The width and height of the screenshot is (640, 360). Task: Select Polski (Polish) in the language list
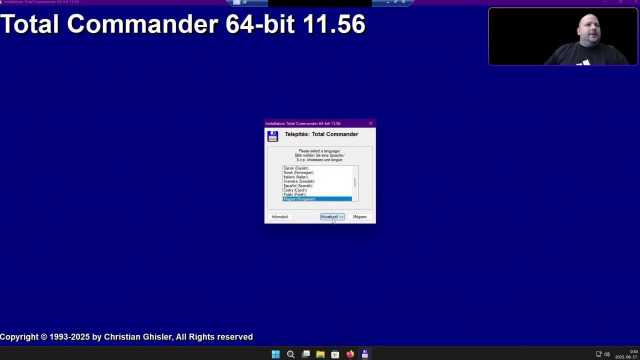pyautogui.click(x=317, y=195)
